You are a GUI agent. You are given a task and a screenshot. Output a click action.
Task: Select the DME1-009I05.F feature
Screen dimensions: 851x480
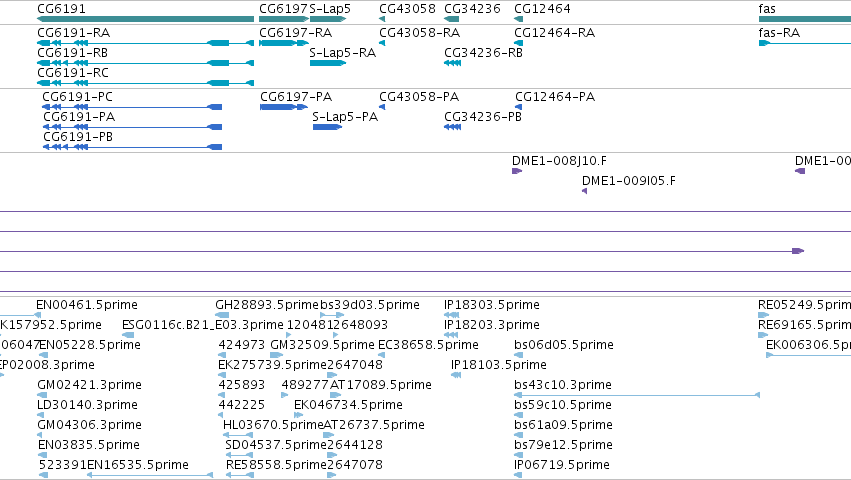click(585, 191)
